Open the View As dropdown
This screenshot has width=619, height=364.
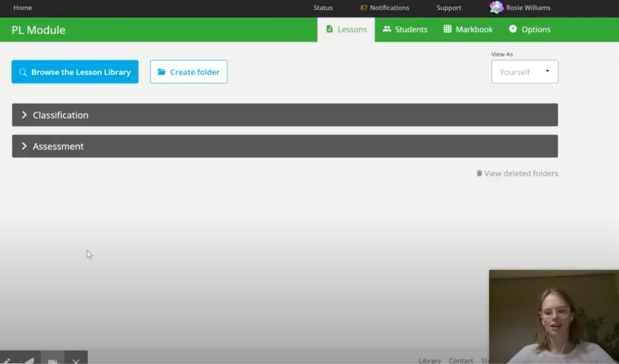click(x=524, y=72)
